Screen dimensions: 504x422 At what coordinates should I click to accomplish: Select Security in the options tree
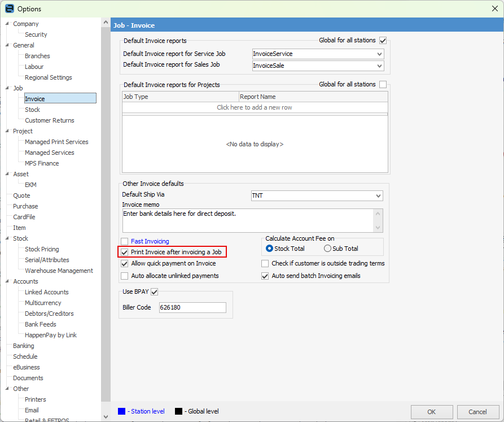pyautogui.click(x=36, y=34)
